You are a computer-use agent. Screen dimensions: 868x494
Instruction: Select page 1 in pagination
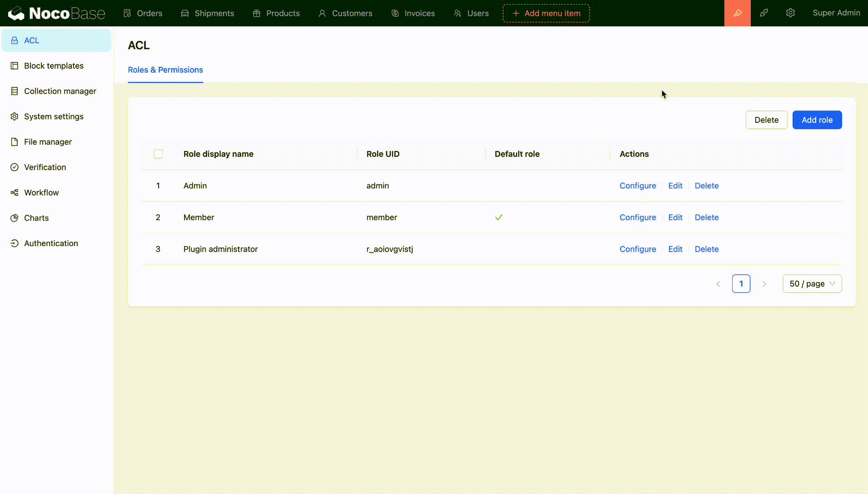741,284
